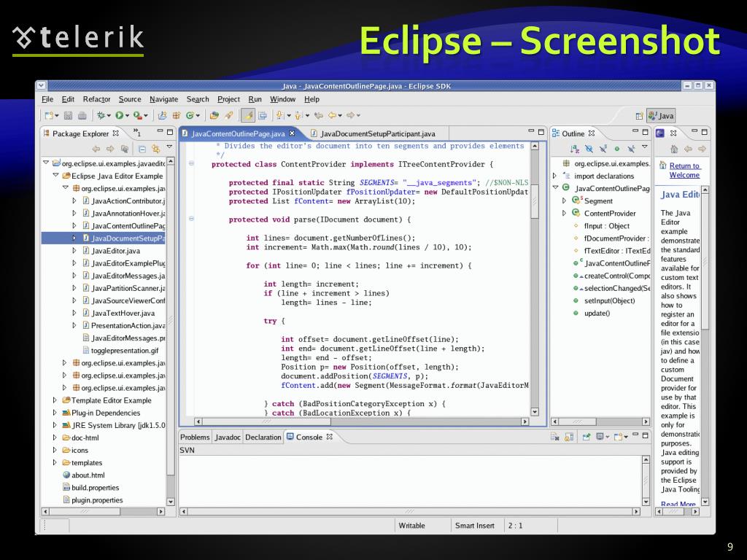This screenshot has width=747, height=560.
Task: Click the Scroll Lock icon in Console
Action: [x=569, y=437]
